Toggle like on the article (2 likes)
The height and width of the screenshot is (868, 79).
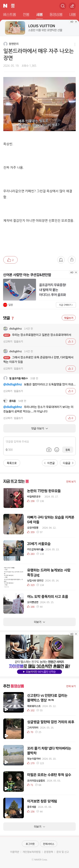10,260
